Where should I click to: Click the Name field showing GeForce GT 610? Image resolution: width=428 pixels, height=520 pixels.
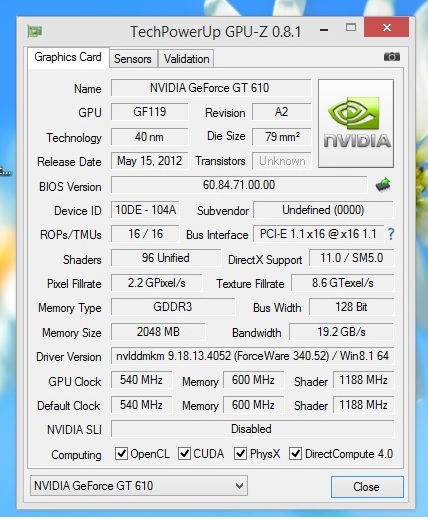[211, 88]
